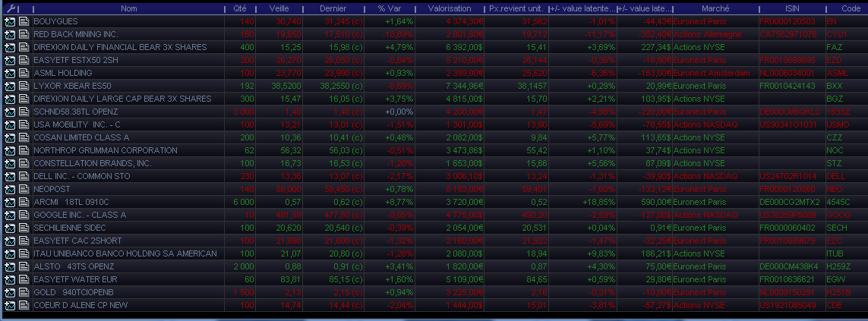Sort by the Valorisation column header
The width and height of the screenshot is (868, 321).
coord(450,9)
